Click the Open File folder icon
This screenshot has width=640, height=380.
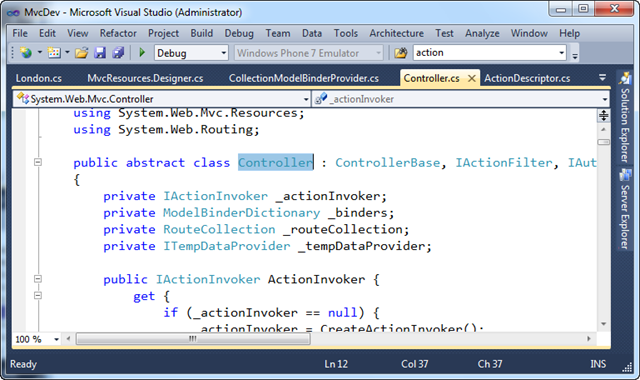tap(82, 53)
